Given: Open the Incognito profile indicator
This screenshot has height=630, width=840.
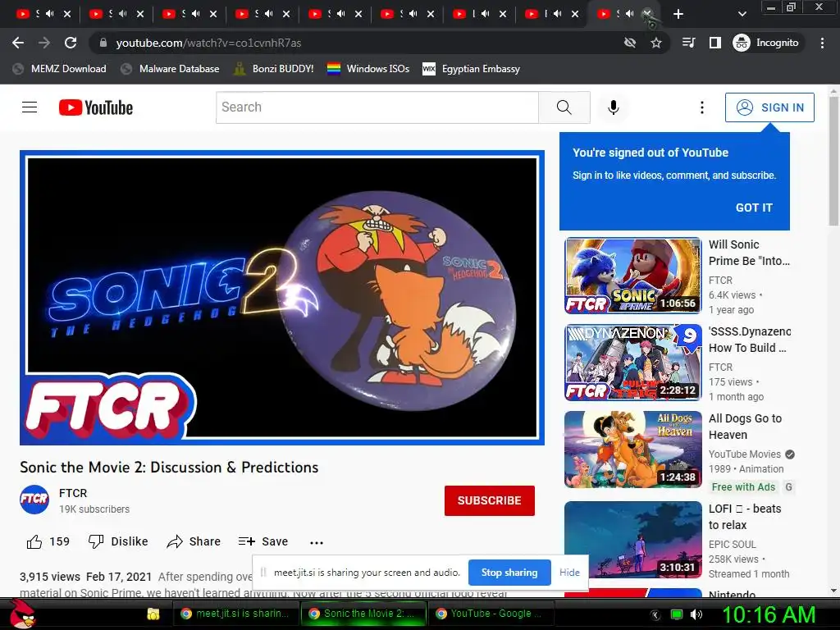Looking at the screenshot, I should [x=766, y=43].
